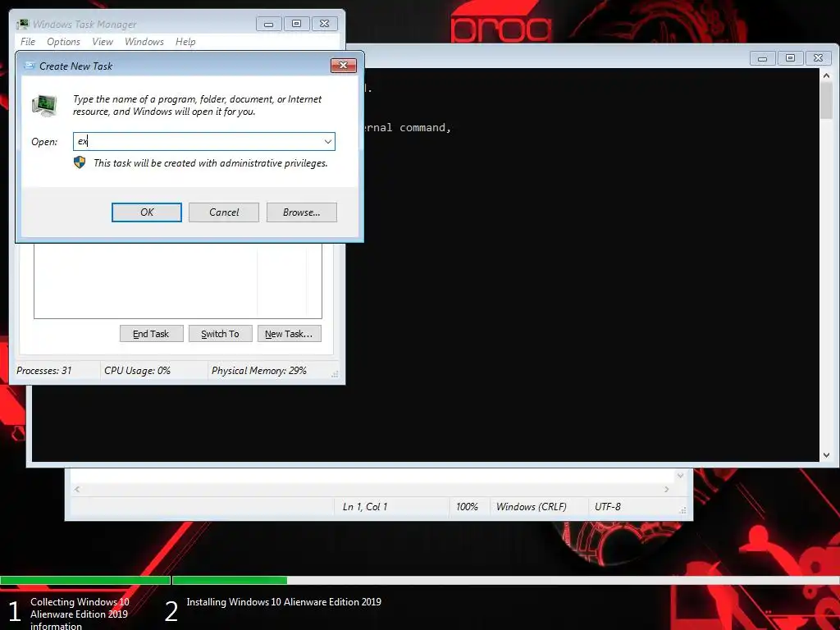This screenshot has width=840, height=630.
Task: Click End Task in Task Manager
Action: 151,334
